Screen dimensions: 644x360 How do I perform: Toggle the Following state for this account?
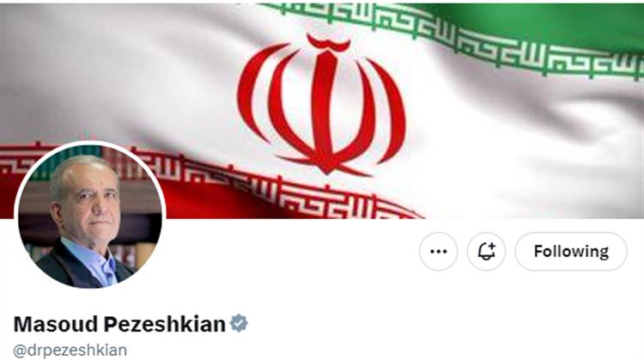[571, 251]
